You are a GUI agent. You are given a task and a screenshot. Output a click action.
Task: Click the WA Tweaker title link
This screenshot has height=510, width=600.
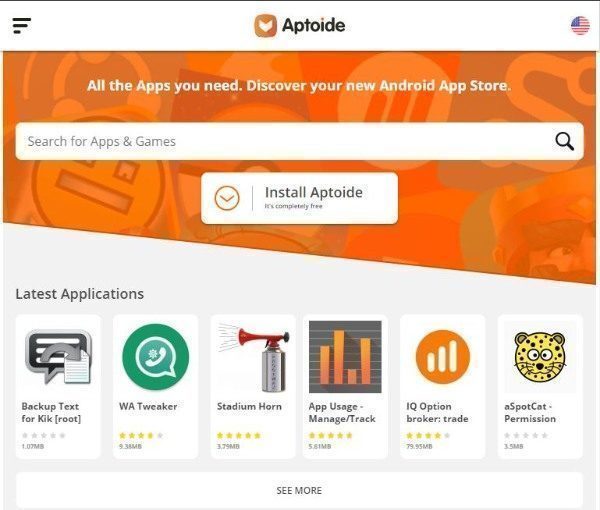[148, 406]
